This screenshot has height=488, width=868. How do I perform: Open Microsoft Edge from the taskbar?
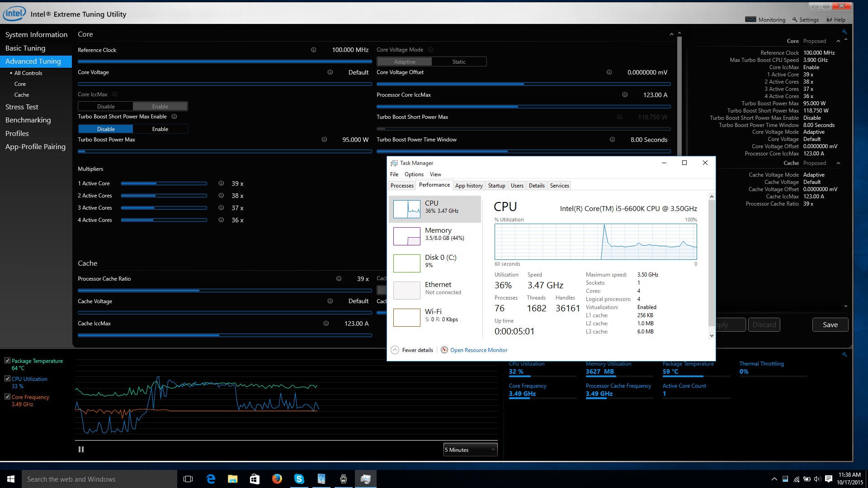[x=211, y=479]
